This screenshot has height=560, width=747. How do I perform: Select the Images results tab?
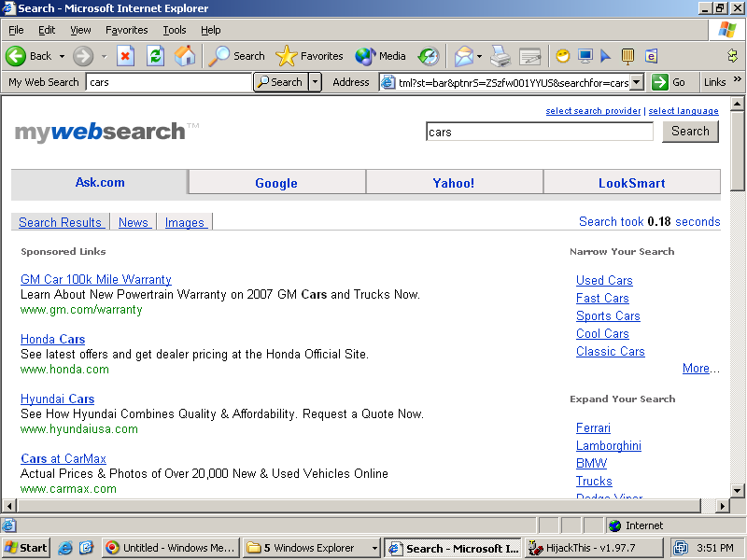click(x=184, y=222)
